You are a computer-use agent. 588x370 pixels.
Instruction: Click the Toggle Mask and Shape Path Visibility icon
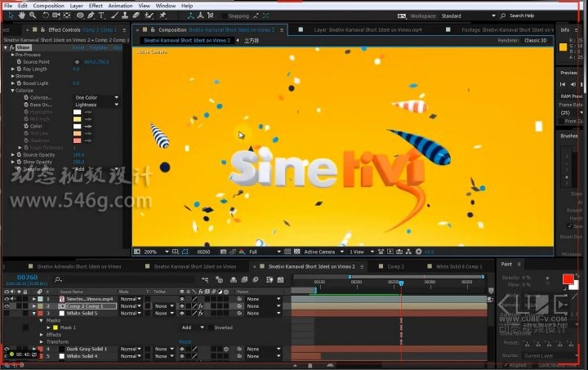pyautogui.click(x=185, y=252)
